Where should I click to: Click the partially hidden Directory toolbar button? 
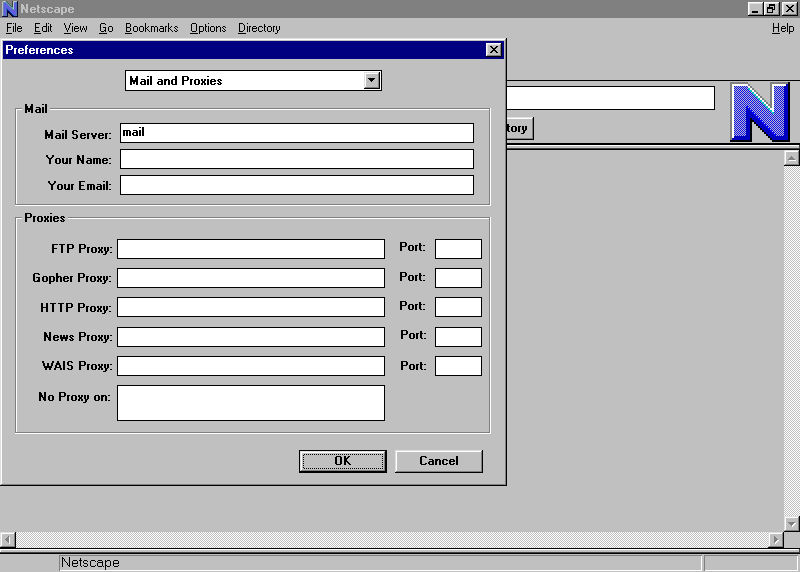point(519,128)
